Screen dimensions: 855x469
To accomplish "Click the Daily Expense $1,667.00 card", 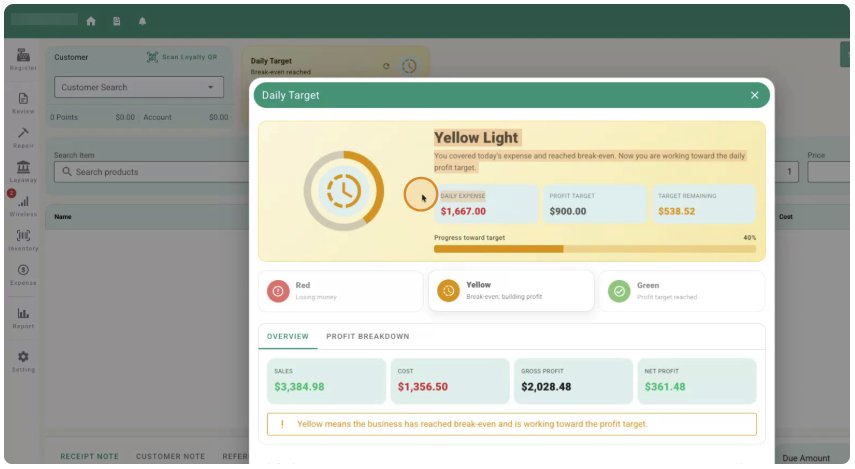I will (486, 204).
